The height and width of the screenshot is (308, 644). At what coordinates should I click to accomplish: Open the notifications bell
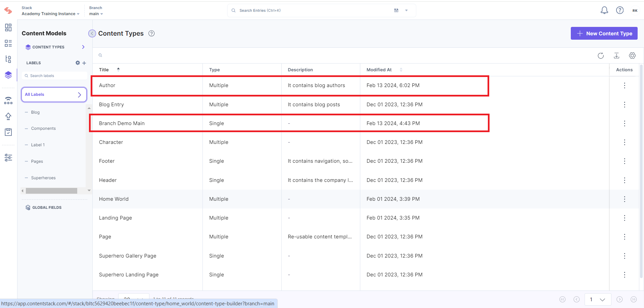pos(604,10)
